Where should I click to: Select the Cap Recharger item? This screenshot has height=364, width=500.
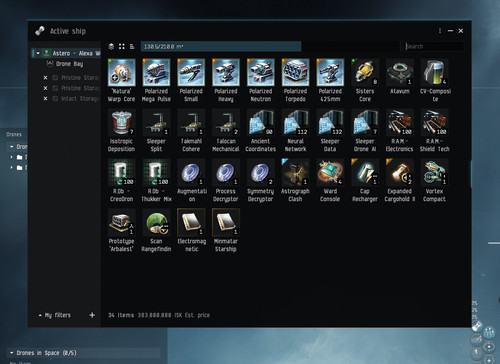tap(365, 180)
